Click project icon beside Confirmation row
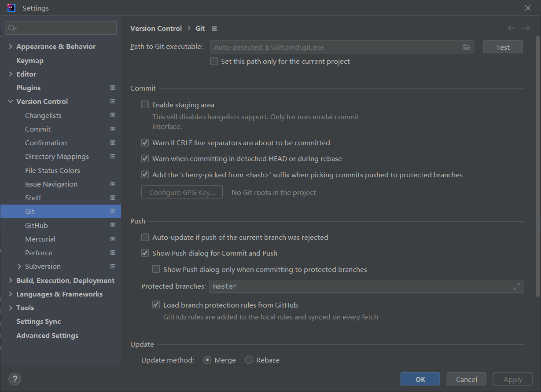 click(x=113, y=143)
